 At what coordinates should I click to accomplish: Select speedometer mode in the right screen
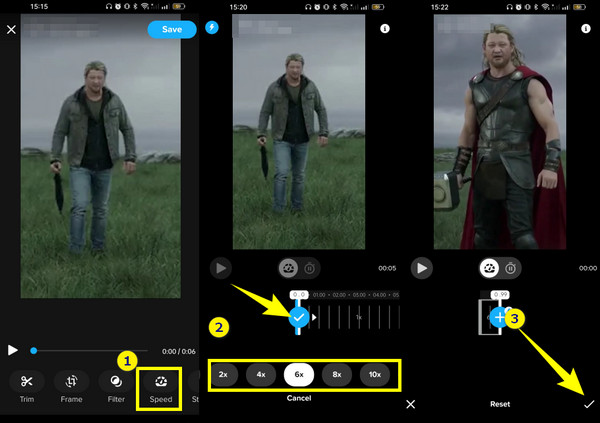[489, 268]
